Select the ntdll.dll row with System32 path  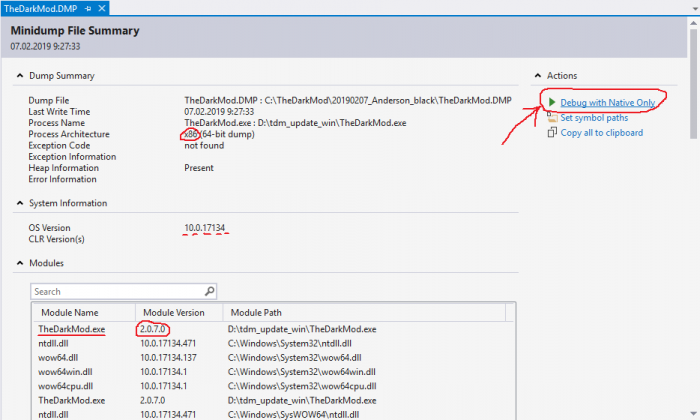click(x=273, y=344)
